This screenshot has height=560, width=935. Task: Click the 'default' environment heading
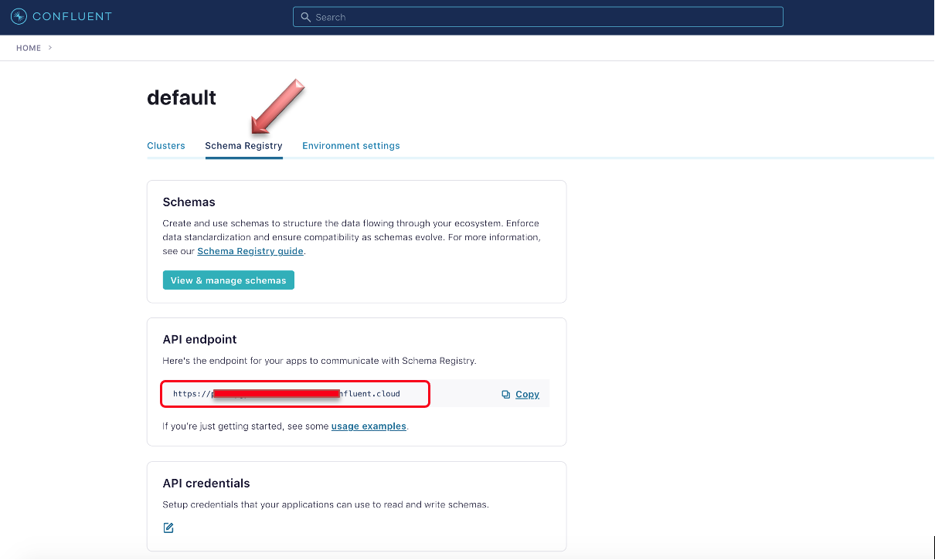(182, 97)
